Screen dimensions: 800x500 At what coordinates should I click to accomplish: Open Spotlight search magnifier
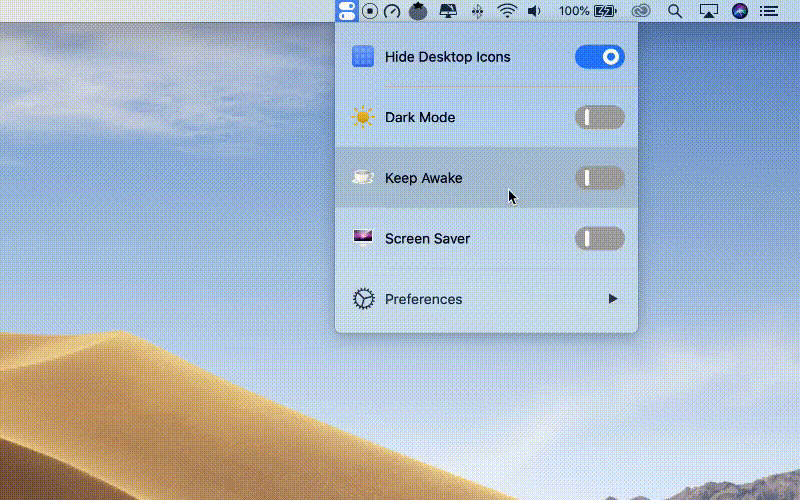tap(675, 11)
